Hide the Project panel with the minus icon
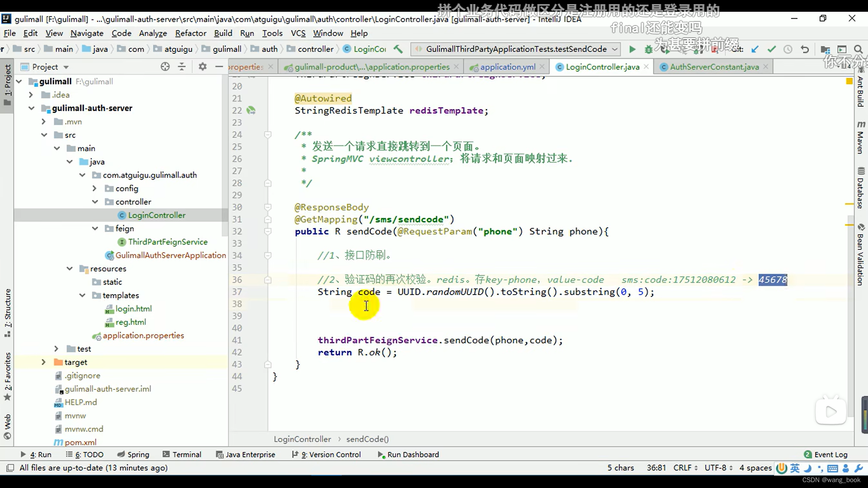The image size is (868, 488). coord(219,67)
